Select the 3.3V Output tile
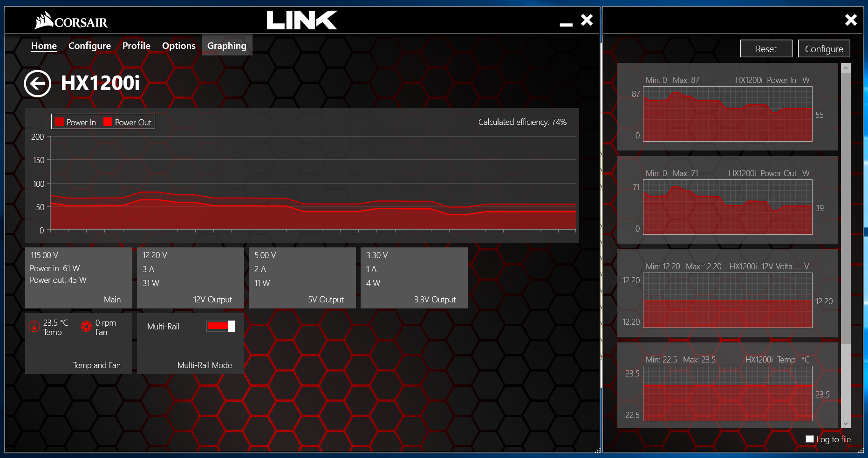Screen dimensions: 868x458 (414, 278)
